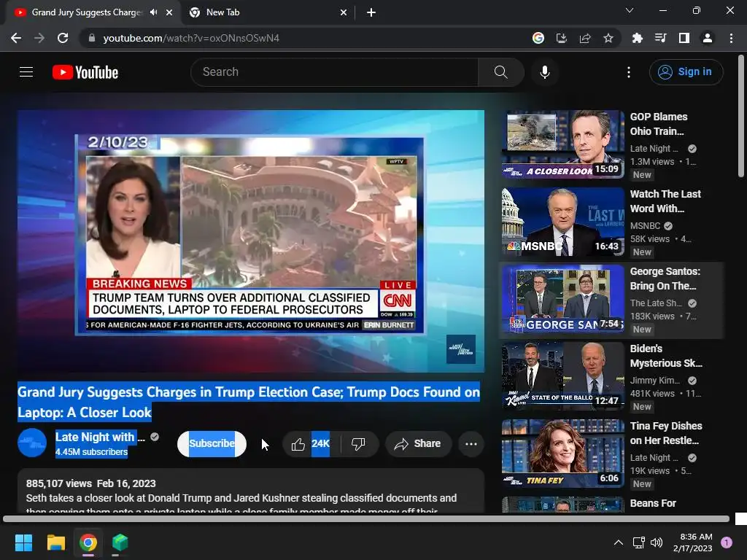This screenshot has height=560, width=747.
Task: Click Jimmy Kim... channel name in sidebar
Action: pyautogui.click(x=655, y=380)
